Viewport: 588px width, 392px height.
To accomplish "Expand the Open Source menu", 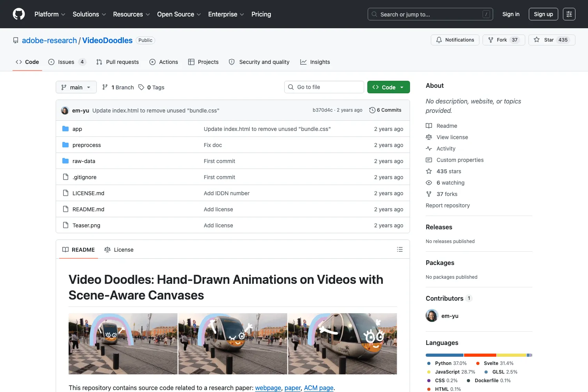I will [179, 14].
